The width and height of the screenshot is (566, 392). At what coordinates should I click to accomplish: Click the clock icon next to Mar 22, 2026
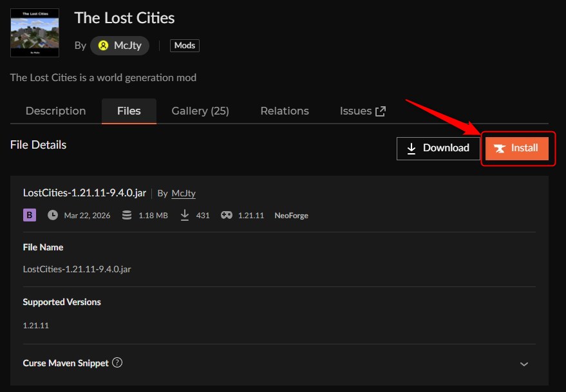(52, 215)
